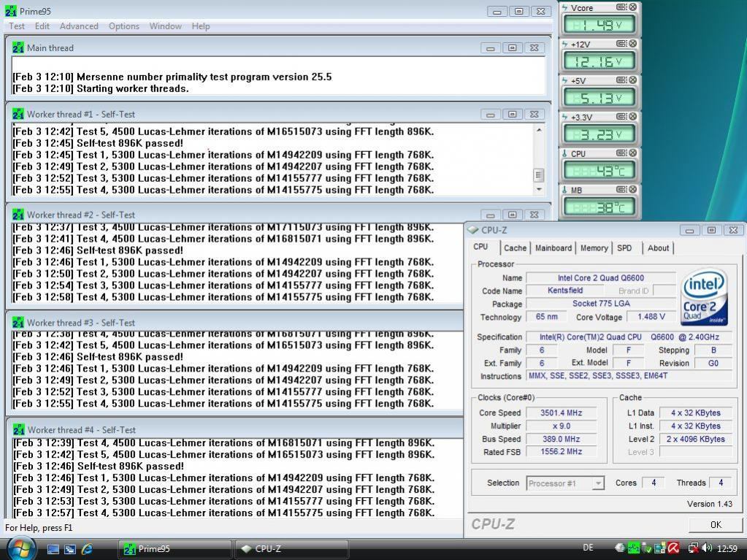The image size is (747, 560).
Task: Open settings icon on the +12V sensor widget
Action: click(x=621, y=44)
